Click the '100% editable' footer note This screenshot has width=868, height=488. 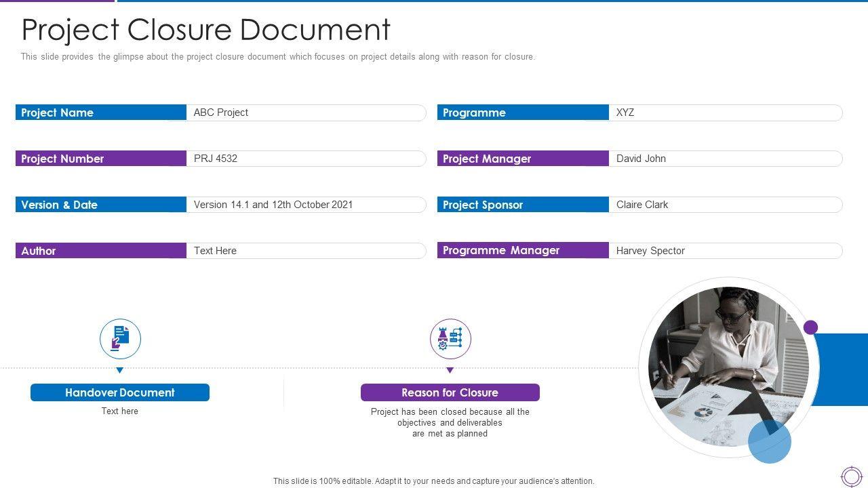(434, 481)
